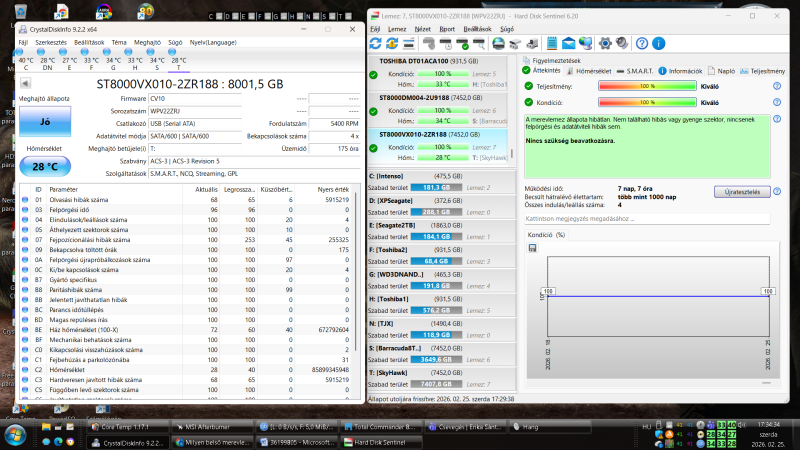Open Lemez menu in Hard Disk Sentinel
Image resolution: width=800 pixels, height=450 pixels.
tap(397, 29)
